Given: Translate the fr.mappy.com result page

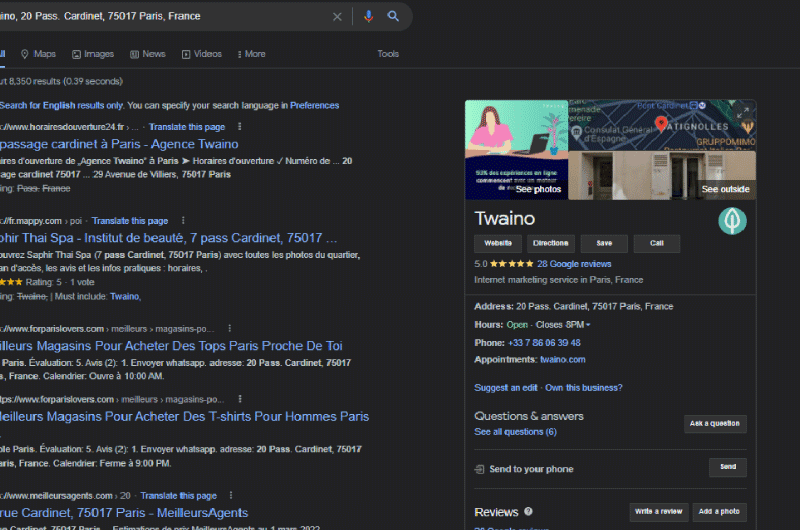Looking at the screenshot, I should [x=130, y=221].
